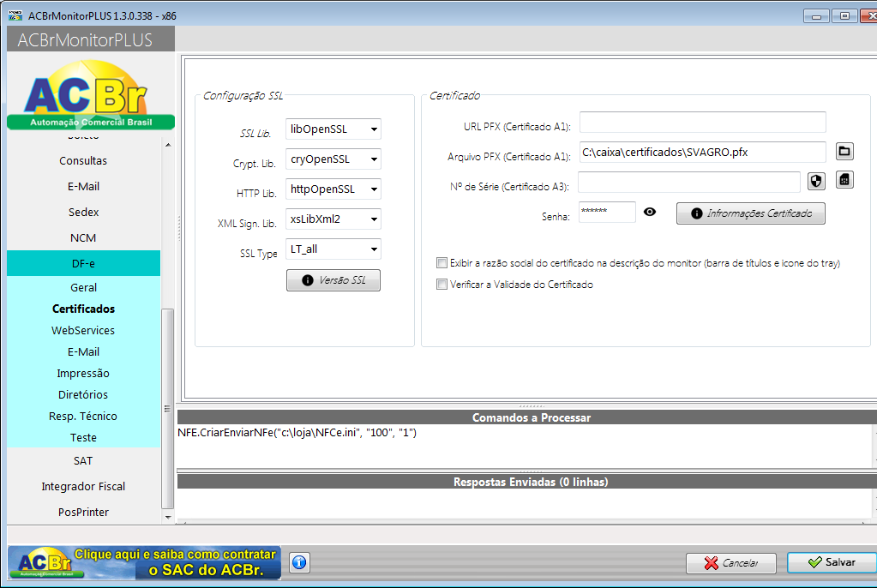Enable Exibir a razão social do certificado
The image size is (877, 588).
pos(442,263)
